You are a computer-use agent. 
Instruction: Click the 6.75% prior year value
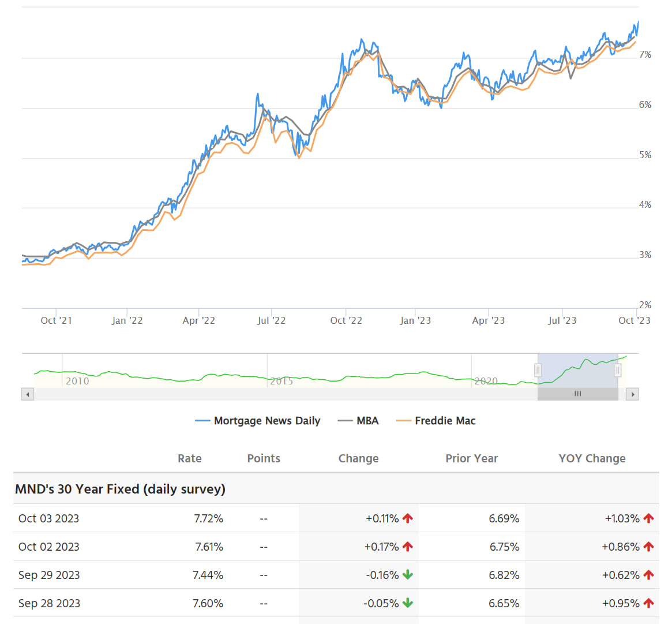point(504,547)
